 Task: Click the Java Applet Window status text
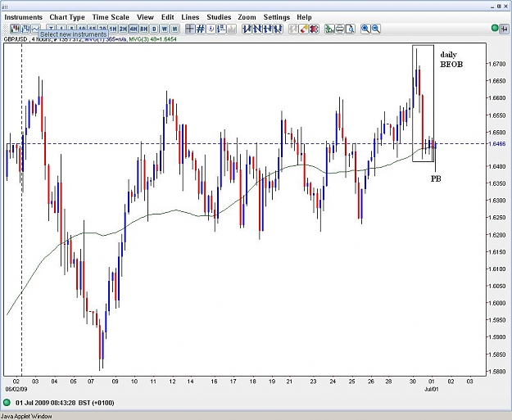click(26, 416)
